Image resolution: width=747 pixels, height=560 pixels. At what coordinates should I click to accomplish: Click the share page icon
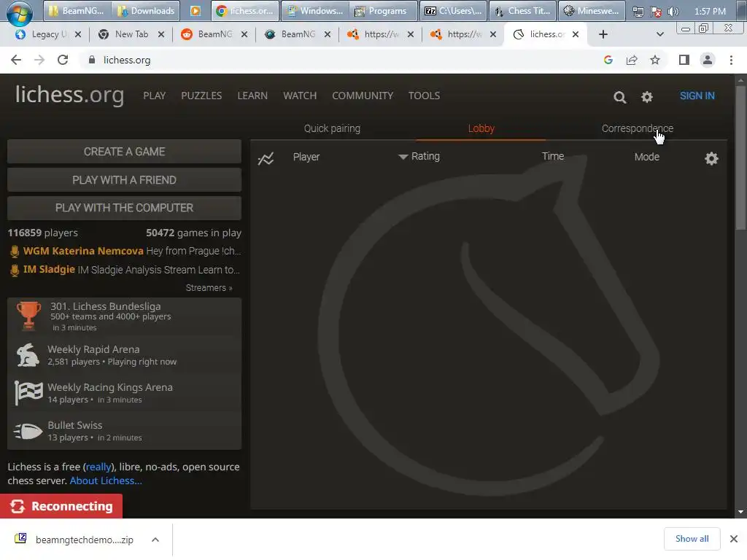pyautogui.click(x=632, y=60)
